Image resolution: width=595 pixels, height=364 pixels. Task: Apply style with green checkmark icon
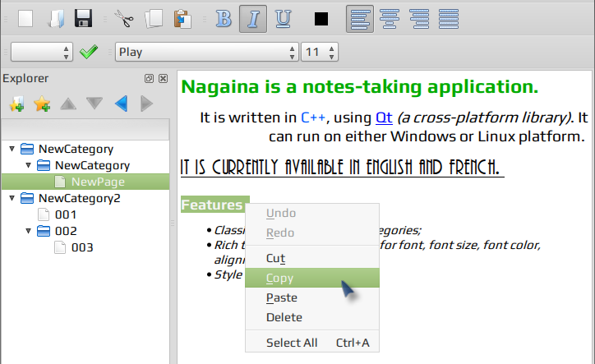(89, 52)
